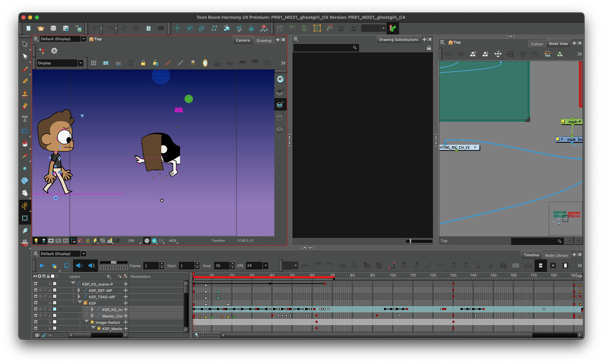The width and height of the screenshot is (603, 364).
Task: Select the Text tool
Action: 25,119
